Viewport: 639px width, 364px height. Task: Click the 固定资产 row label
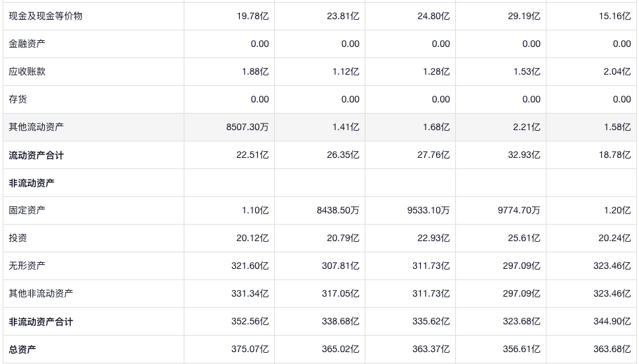tap(27, 210)
